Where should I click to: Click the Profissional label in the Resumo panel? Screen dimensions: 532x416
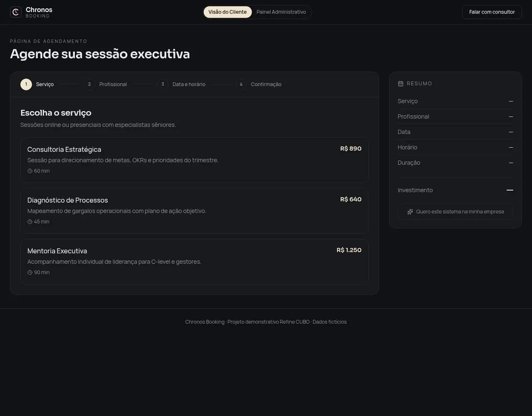click(x=414, y=116)
